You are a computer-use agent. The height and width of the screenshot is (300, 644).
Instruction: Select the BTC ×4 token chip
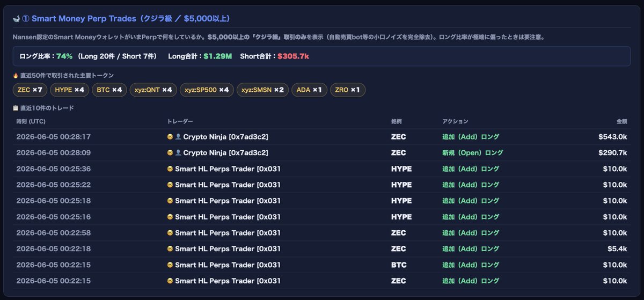(x=109, y=90)
